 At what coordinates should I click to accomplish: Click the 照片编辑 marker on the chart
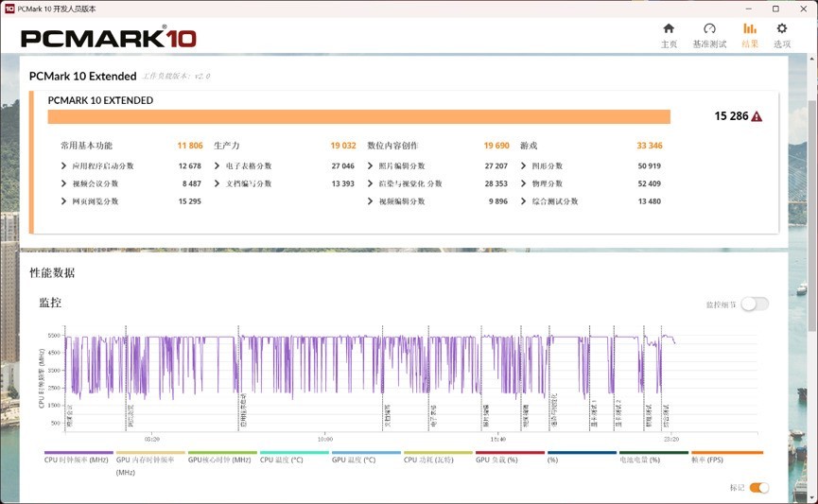481,378
